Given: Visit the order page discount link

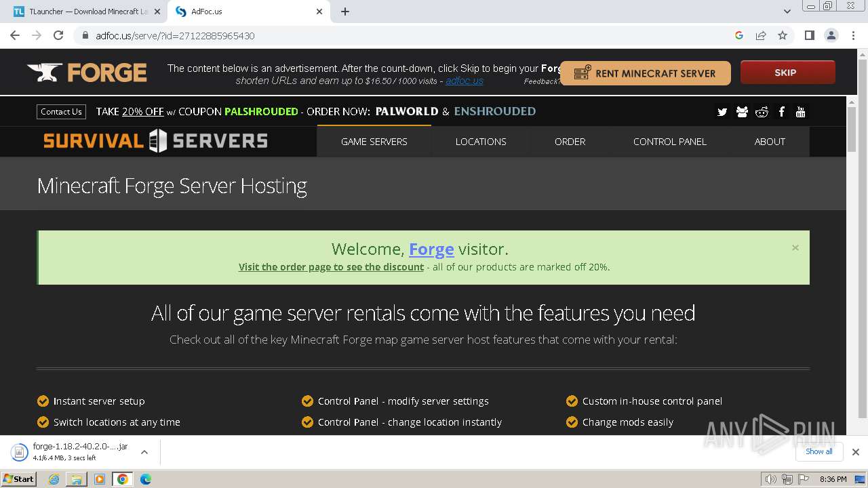Looking at the screenshot, I should pyautogui.click(x=331, y=267).
